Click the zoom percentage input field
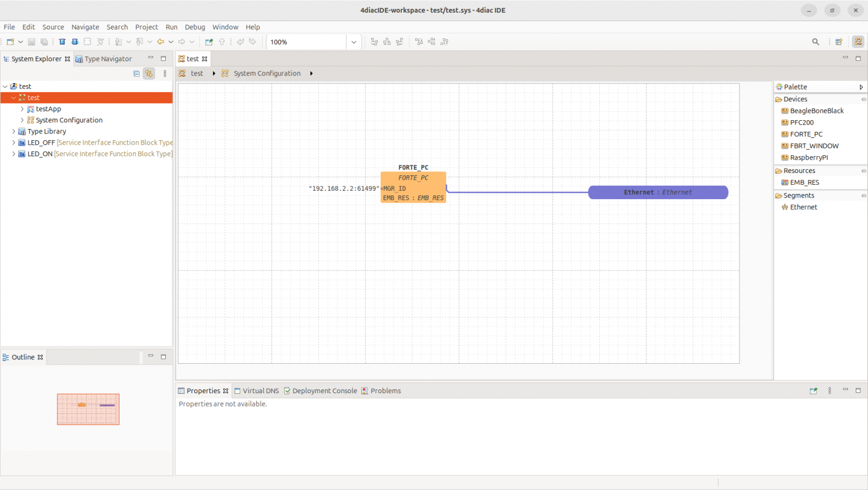This screenshot has height=490, width=868. (307, 42)
